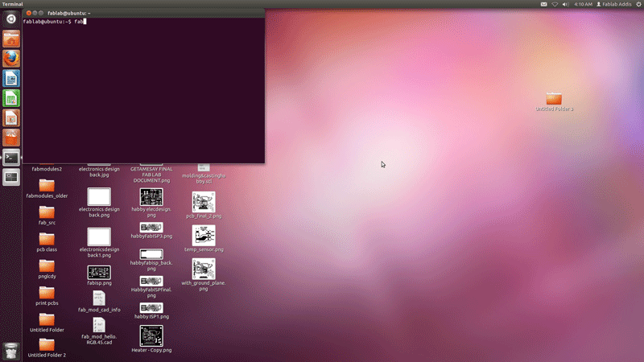644x362 pixels.
Task: Click the fabmodules2 folder label
Action: [x=47, y=169]
